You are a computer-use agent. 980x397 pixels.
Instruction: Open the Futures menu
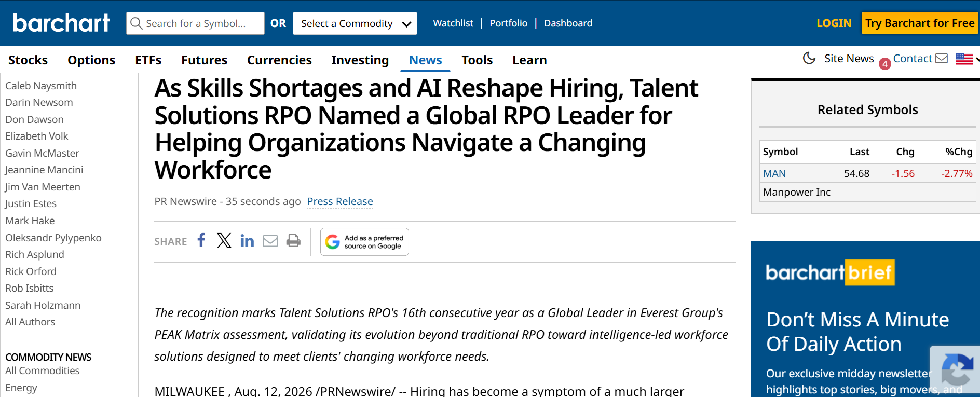(204, 60)
